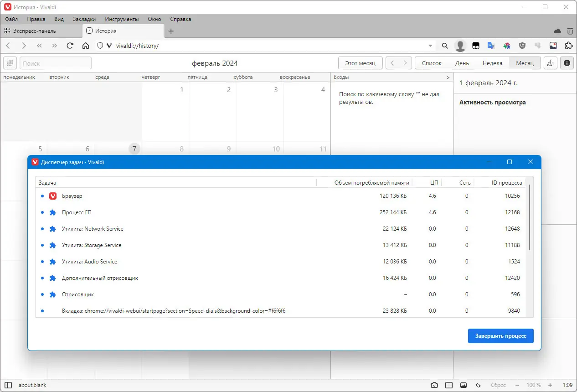Go to the home page icon
This screenshot has height=392, width=577.
pos(85,46)
